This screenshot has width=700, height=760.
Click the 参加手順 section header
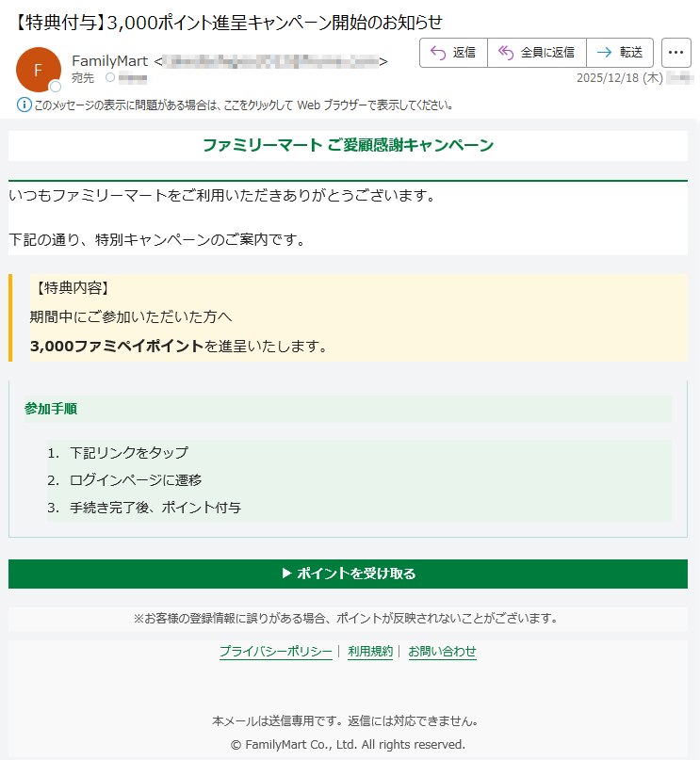pyautogui.click(x=51, y=409)
